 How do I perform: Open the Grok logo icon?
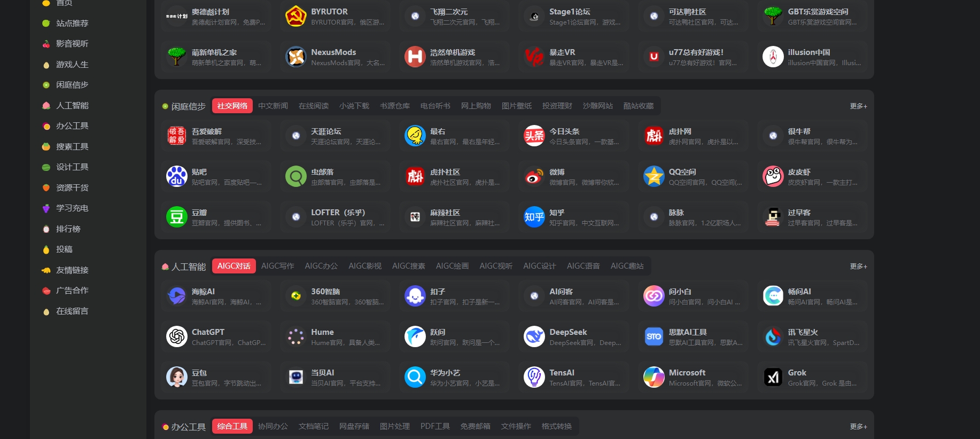(773, 377)
